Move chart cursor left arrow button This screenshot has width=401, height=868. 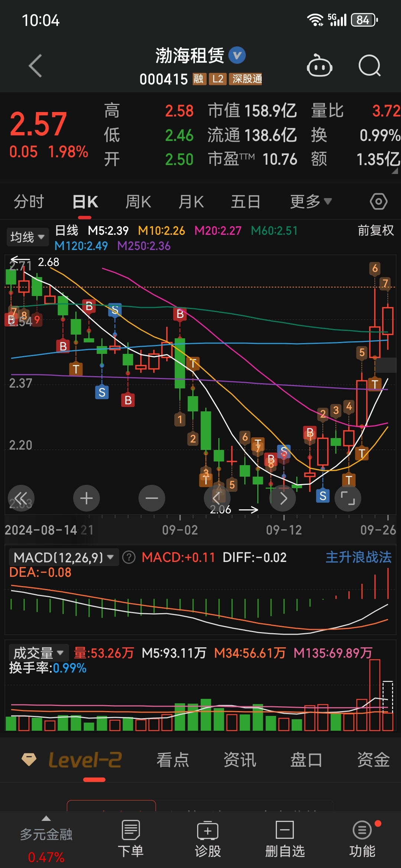(x=217, y=498)
